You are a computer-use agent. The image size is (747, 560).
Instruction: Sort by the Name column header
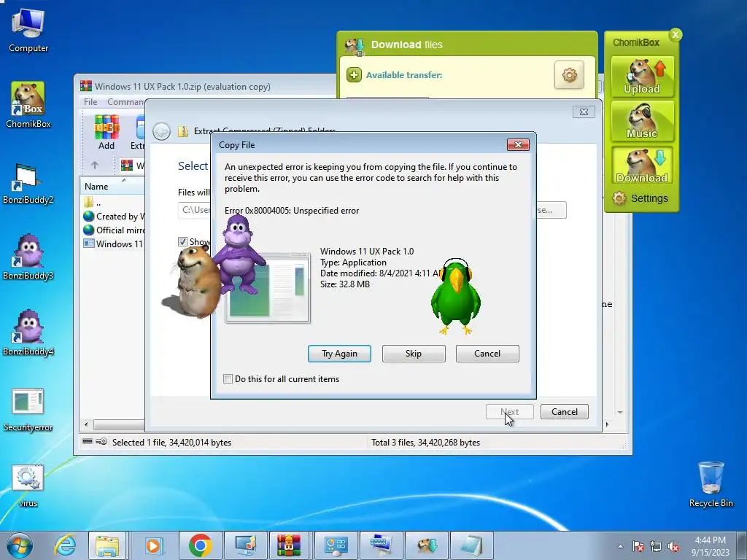pos(112,186)
